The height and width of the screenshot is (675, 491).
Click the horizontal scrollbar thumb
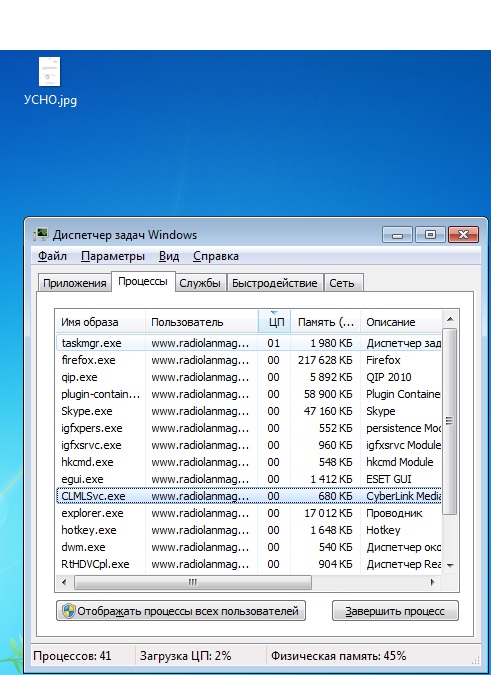(x=193, y=582)
